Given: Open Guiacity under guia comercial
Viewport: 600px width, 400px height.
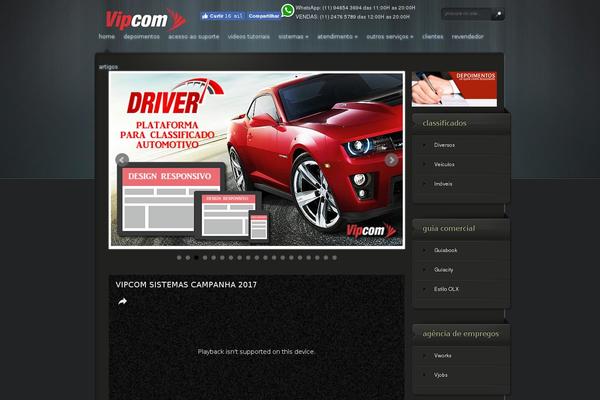Looking at the screenshot, I should coord(443,270).
